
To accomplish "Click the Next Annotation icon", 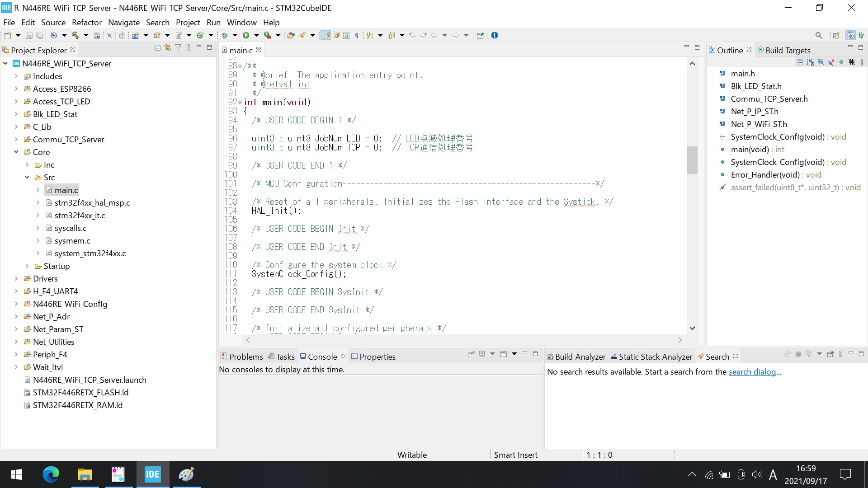I will [369, 35].
